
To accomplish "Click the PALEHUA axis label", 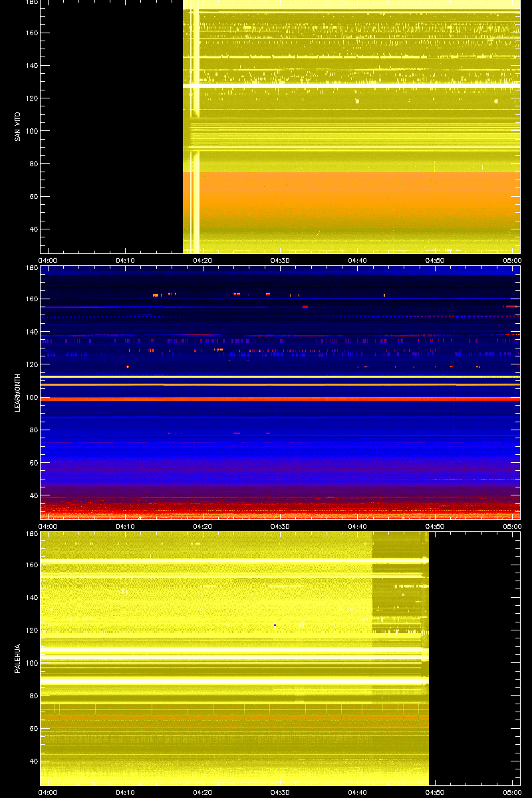I will pyautogui.click(x=17, y=659).
